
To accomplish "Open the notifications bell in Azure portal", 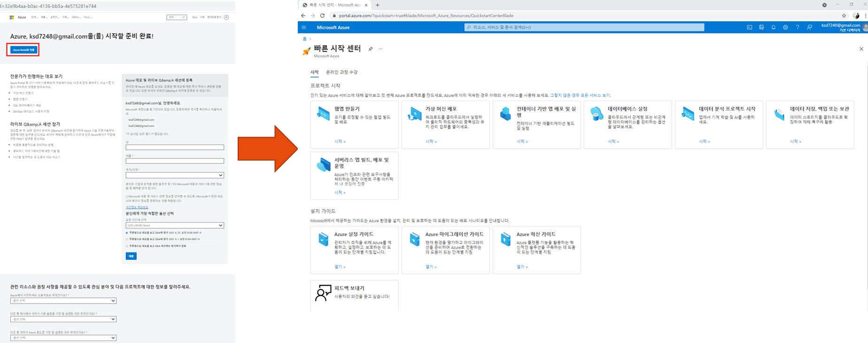I will point(774,28).
